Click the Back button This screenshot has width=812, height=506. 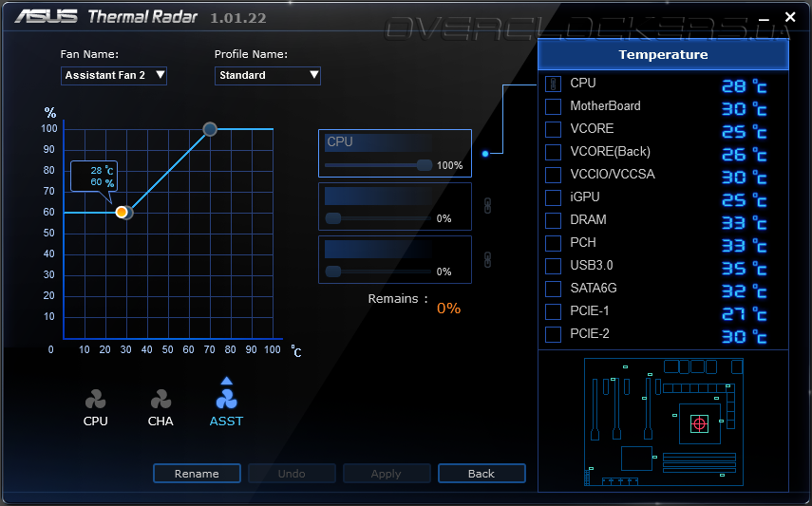[x=482, y=474]
